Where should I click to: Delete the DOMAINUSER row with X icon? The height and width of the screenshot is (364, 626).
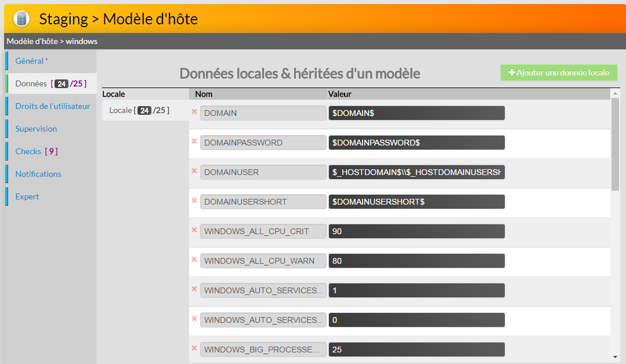[194, 171]
